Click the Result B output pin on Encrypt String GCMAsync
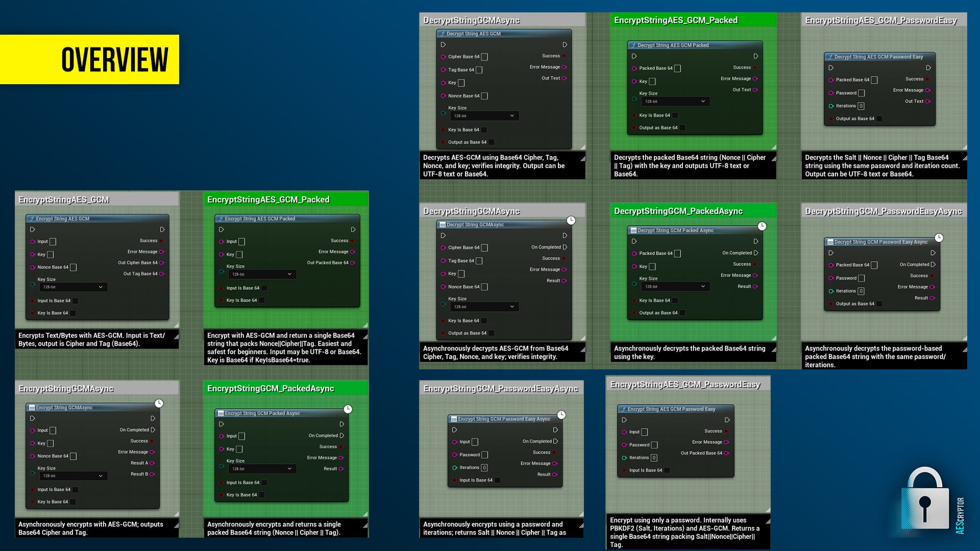The height and width of the screenshot is (551, 980). click(x=152, y=474)
